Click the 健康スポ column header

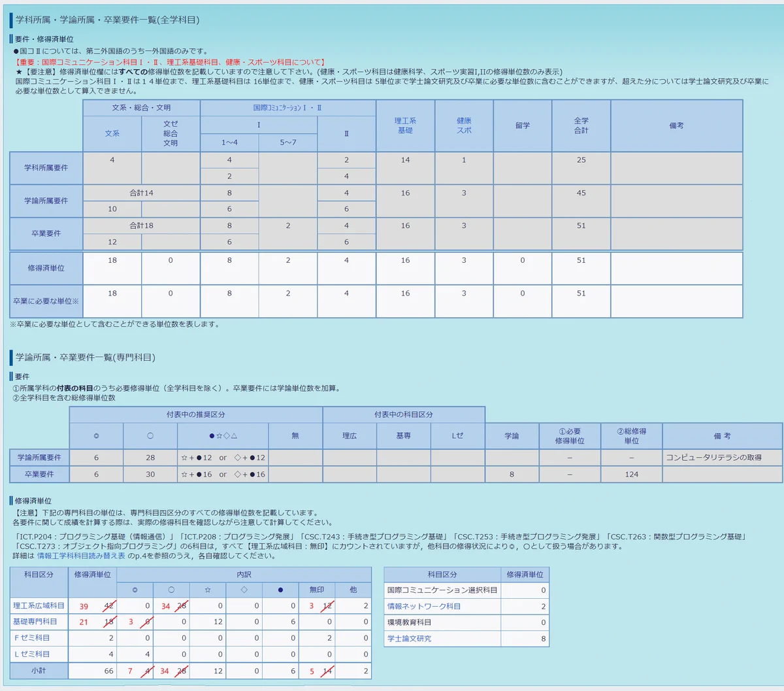[x=464, y=126]
